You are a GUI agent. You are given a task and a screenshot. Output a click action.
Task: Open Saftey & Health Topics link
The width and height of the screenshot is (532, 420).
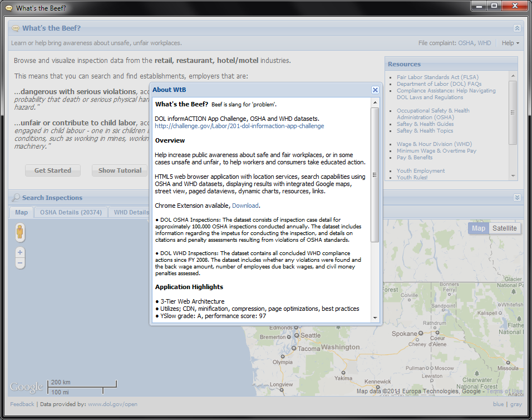click(x=425, y=131)
